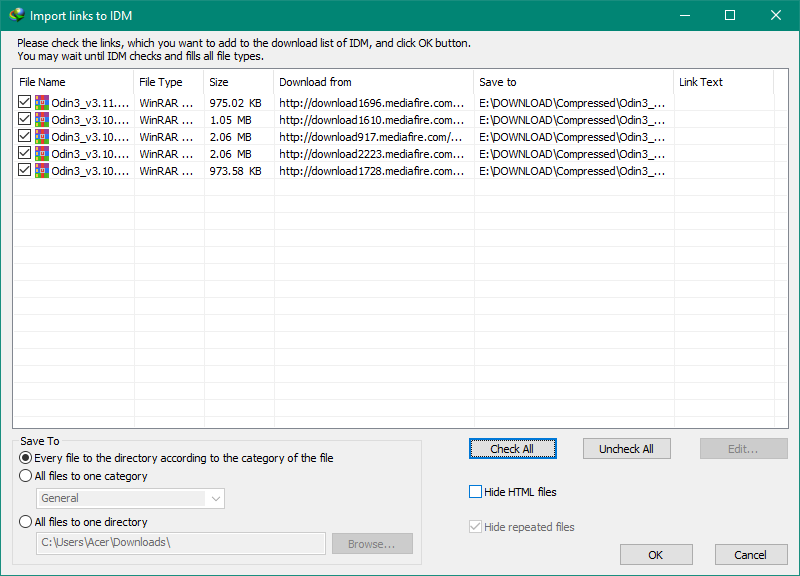The width and height of the screenshot is (800, 576).
Task: Select All files to one category option
Action: [x=26, y=475]
